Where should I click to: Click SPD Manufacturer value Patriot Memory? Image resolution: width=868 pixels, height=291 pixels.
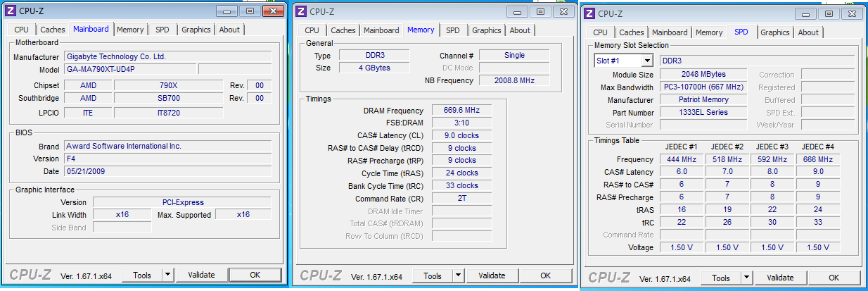point(703,99)
